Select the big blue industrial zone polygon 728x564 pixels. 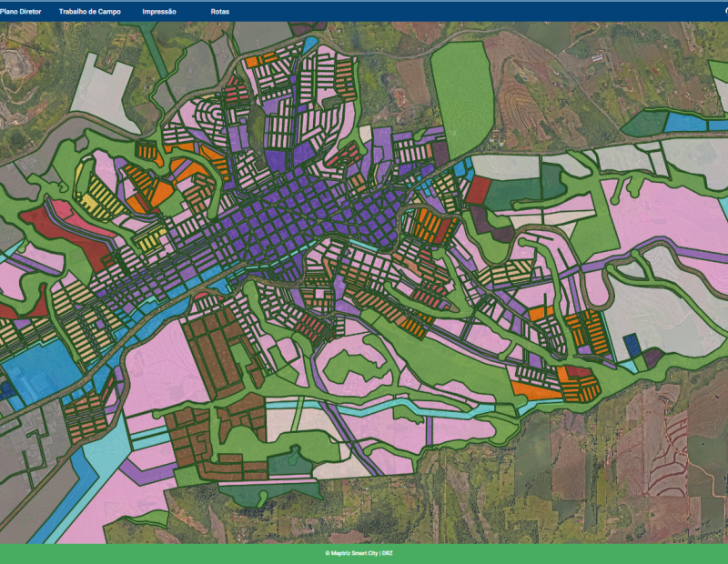(x=42, y=371)
